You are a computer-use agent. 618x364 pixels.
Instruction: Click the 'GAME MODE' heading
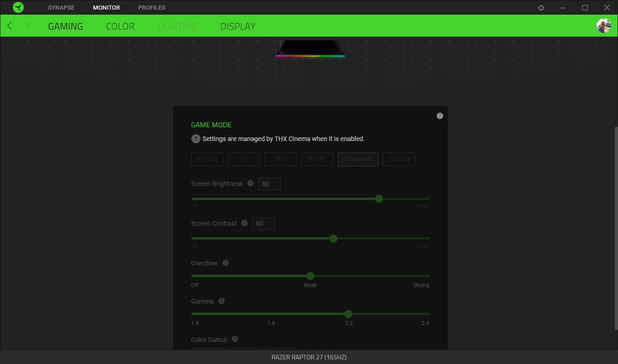tap(211, 125)
